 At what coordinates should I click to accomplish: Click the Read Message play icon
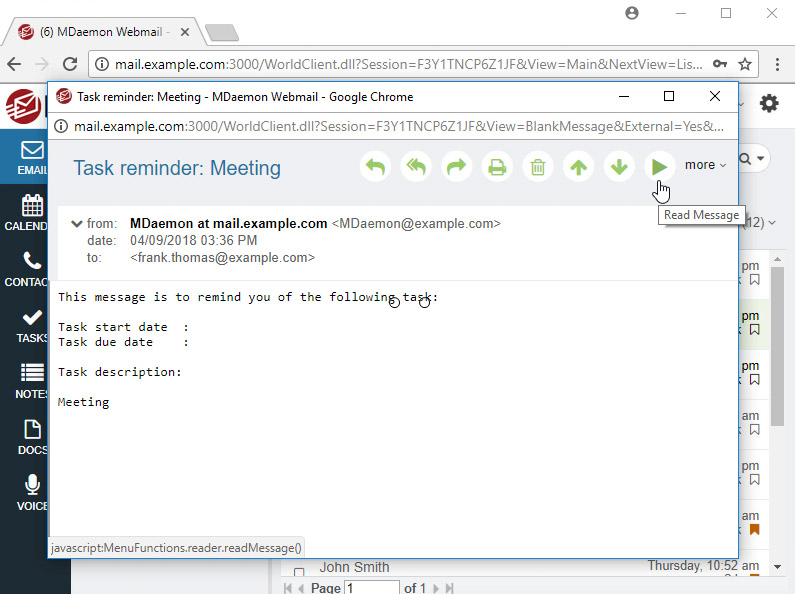[660, 166]
